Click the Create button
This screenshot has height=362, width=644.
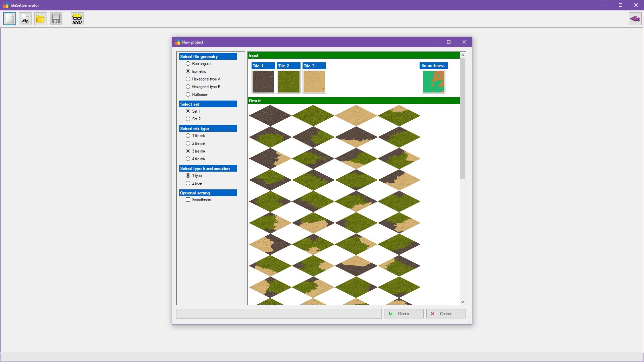pos(404,314)
